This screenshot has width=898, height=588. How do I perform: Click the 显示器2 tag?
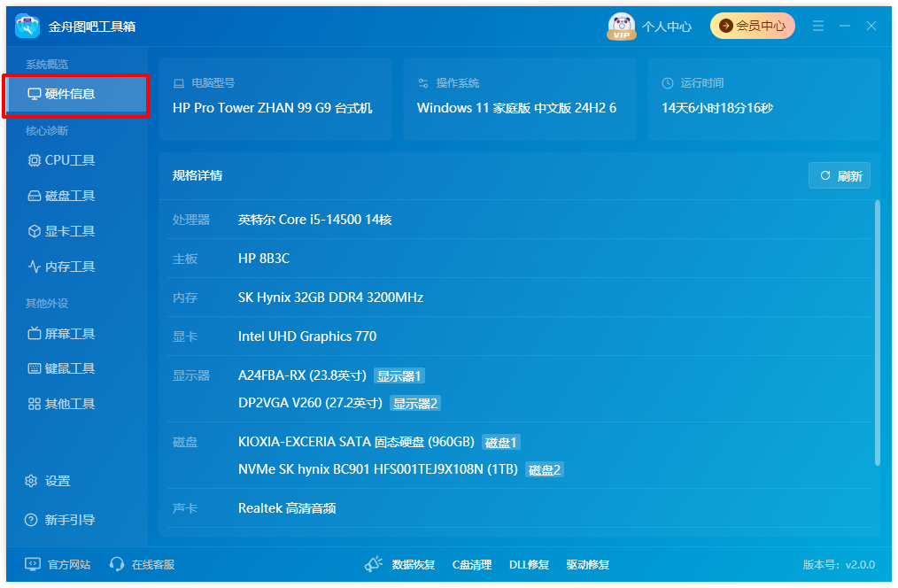point(415,404)
